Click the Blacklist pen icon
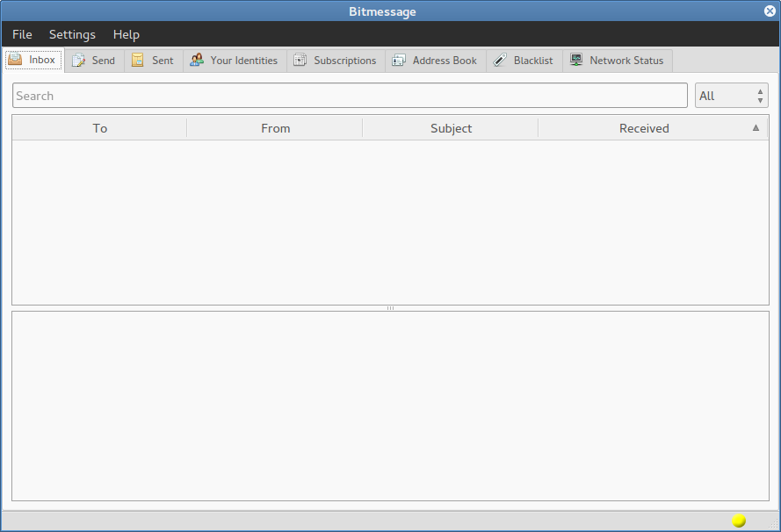The image size is (781, 532). click(x=500, y=60)
